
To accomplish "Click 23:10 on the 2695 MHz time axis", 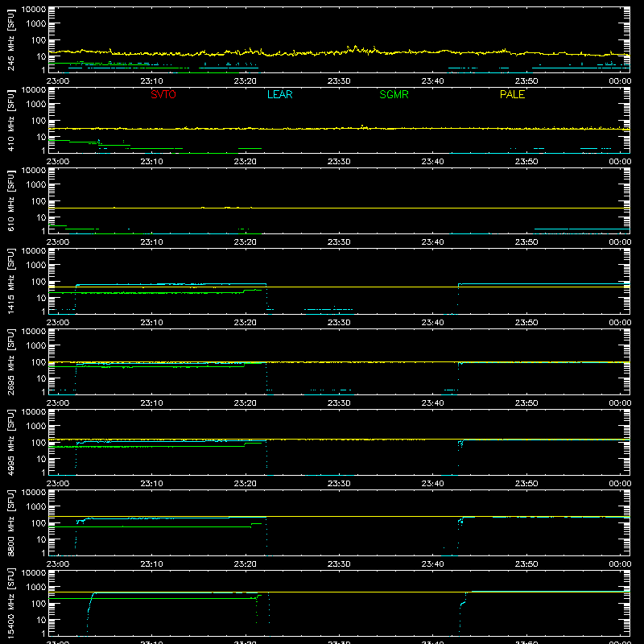I will pyautogui.click(x=151, y=403).
